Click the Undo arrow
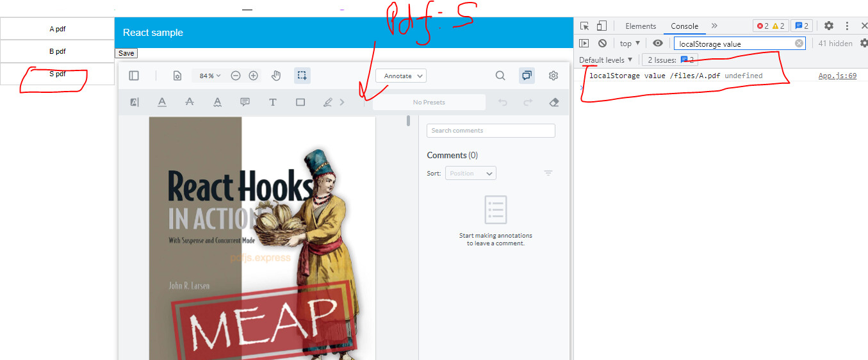The height and width of the screenshot is (360, 868). point(503,102)
